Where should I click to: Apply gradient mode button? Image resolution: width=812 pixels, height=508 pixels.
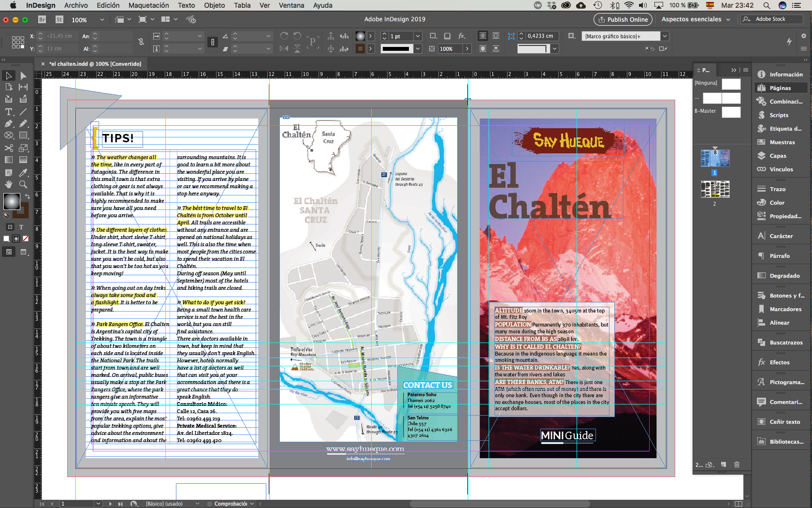(x=16, y=239)
